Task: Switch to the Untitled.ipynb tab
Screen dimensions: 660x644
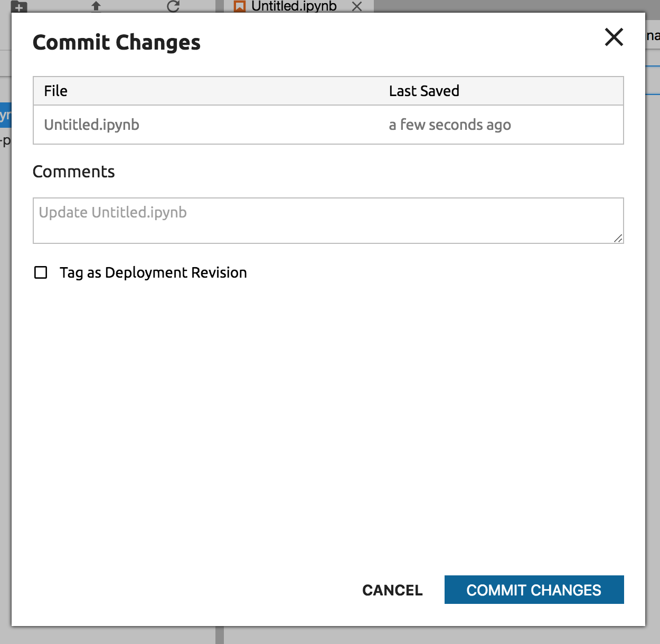Action: (294, 6)
